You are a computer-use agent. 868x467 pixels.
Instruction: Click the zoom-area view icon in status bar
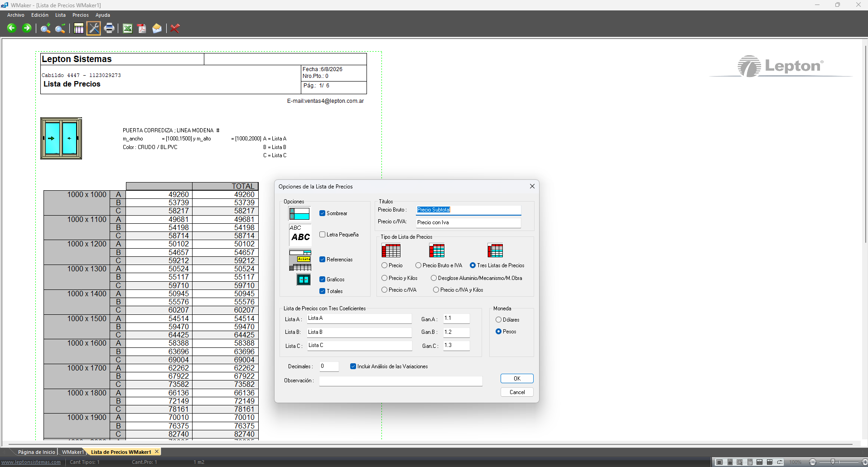click(x=740, y=462)
